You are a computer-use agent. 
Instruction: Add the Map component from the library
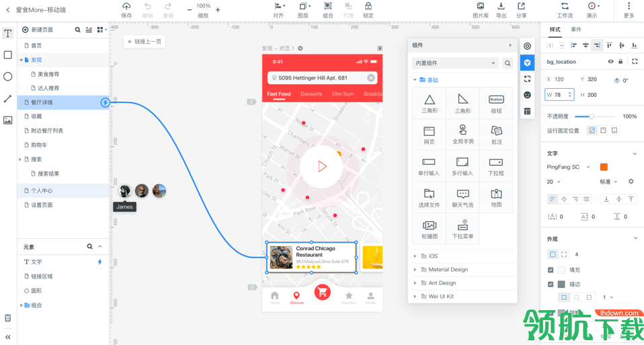tap(496, 198)
